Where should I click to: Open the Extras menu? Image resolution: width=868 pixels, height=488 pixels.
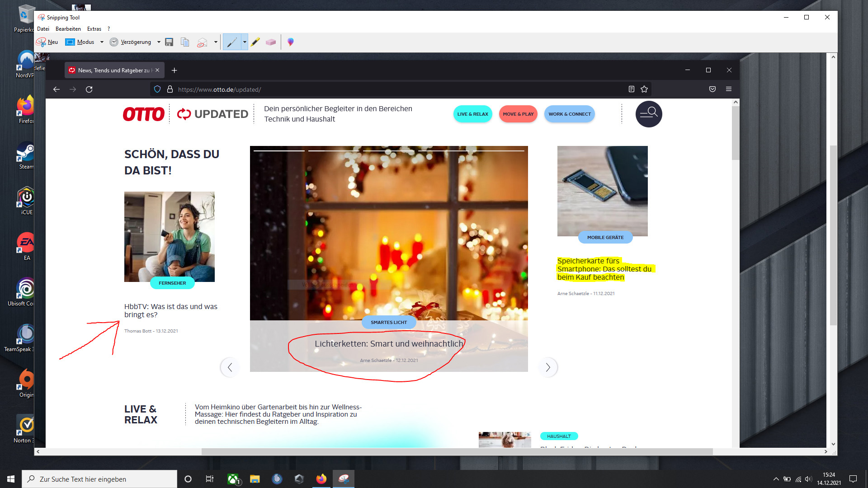point(94,28)
